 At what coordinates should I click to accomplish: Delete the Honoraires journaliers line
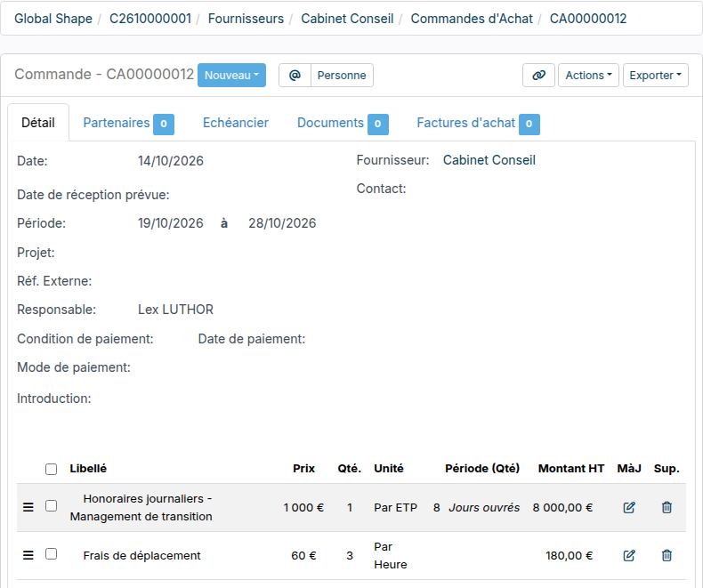tap(667, 507)
